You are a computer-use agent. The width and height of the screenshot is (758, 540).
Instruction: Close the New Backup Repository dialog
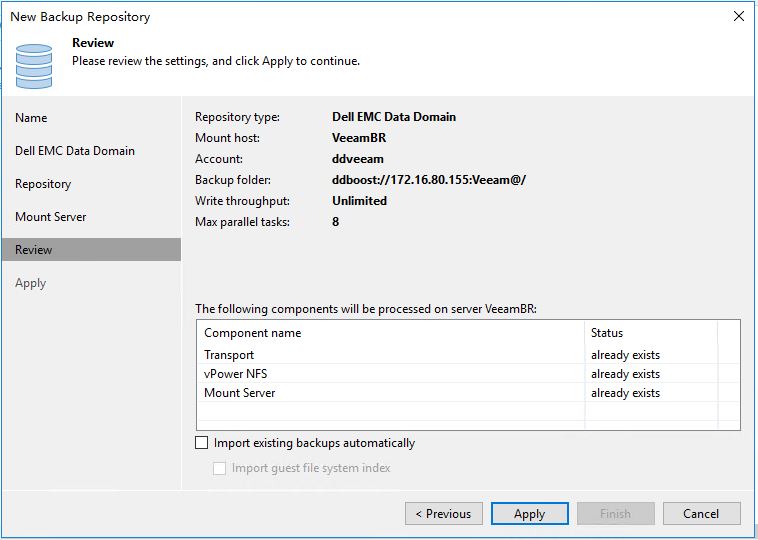[x=738, y=16]
